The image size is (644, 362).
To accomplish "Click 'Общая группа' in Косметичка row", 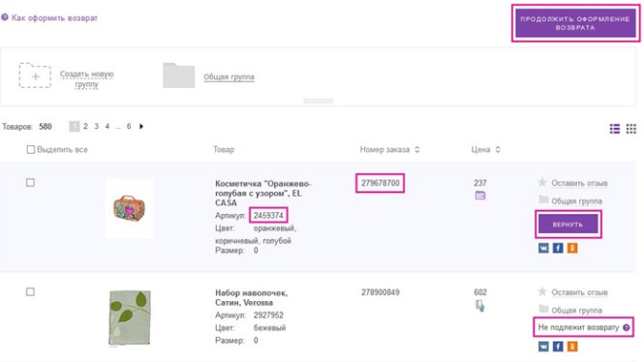I will tap(576, 201).
